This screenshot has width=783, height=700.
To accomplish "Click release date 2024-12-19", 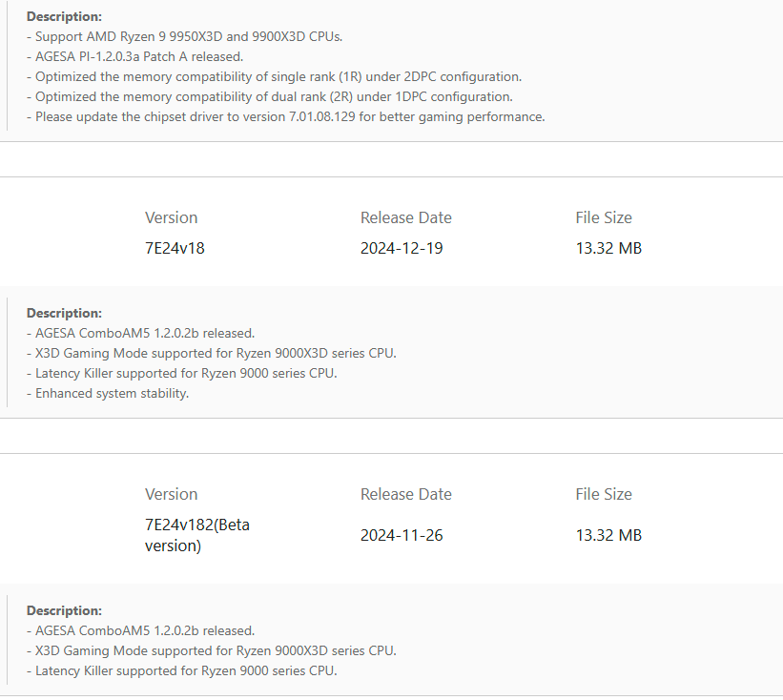I will (402, 248).
